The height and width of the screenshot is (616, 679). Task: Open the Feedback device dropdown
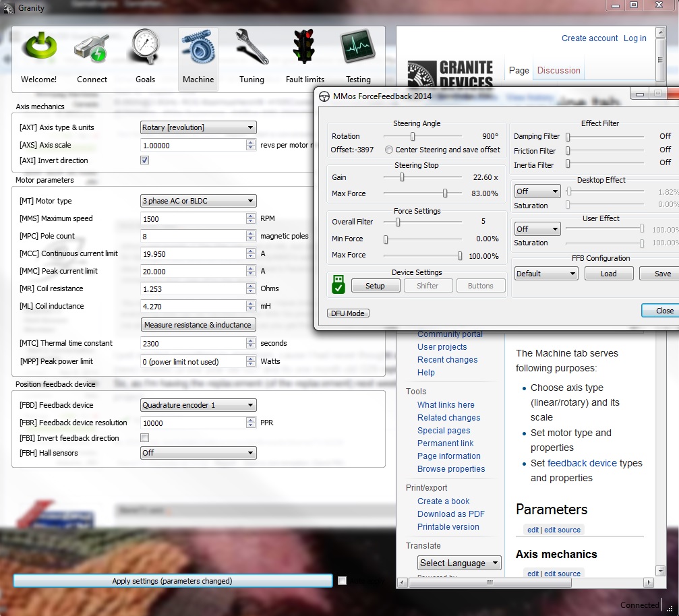pyautogui.click(x=198, y=405)
